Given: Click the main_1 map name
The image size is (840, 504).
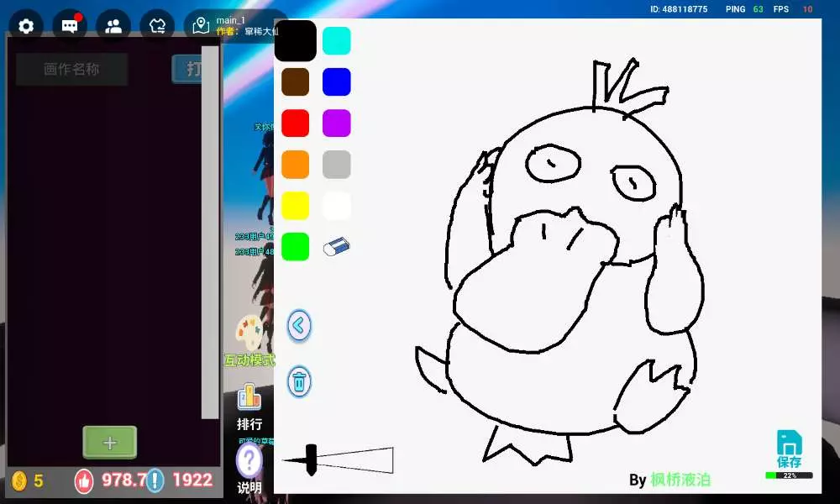Looking at the screenshot, I should pos(230,20).
